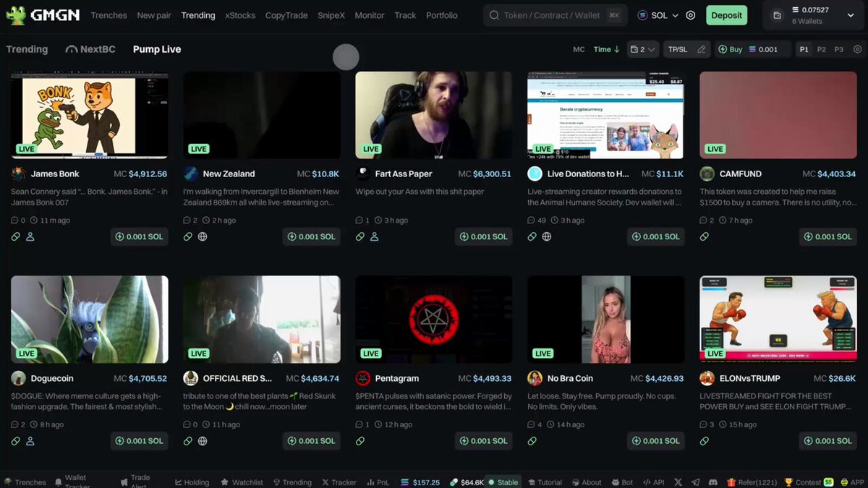The image size is (868, 488).
Task: Click the ELONvsTRUMP token avatar
Action: tap(707, 378)
